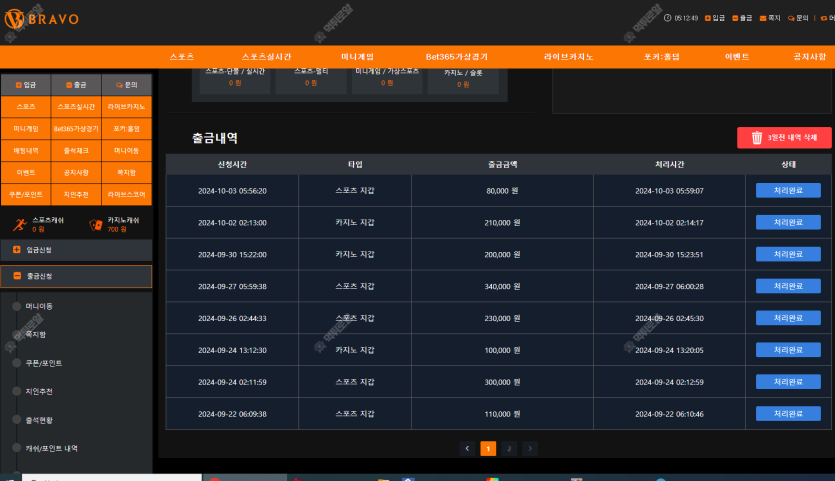Open 라이브카지노 in the orange nav bar
This screenshot has height=481, width=835.
tap(568, 57)
